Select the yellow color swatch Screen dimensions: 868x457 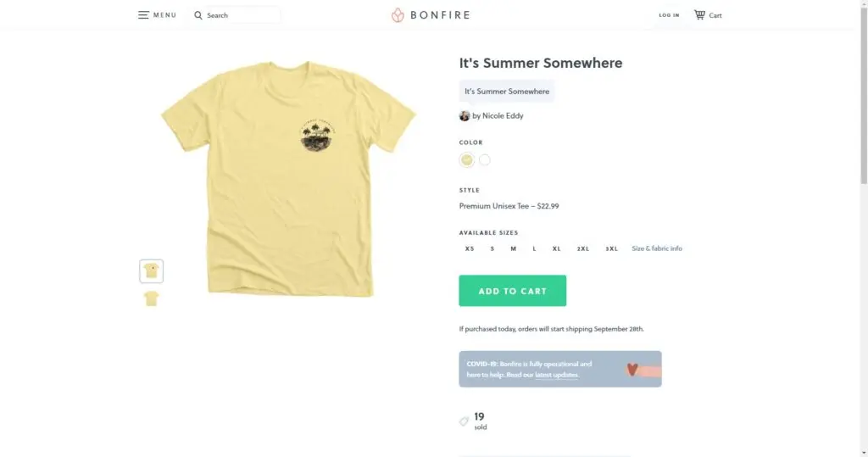pos(467,160)
